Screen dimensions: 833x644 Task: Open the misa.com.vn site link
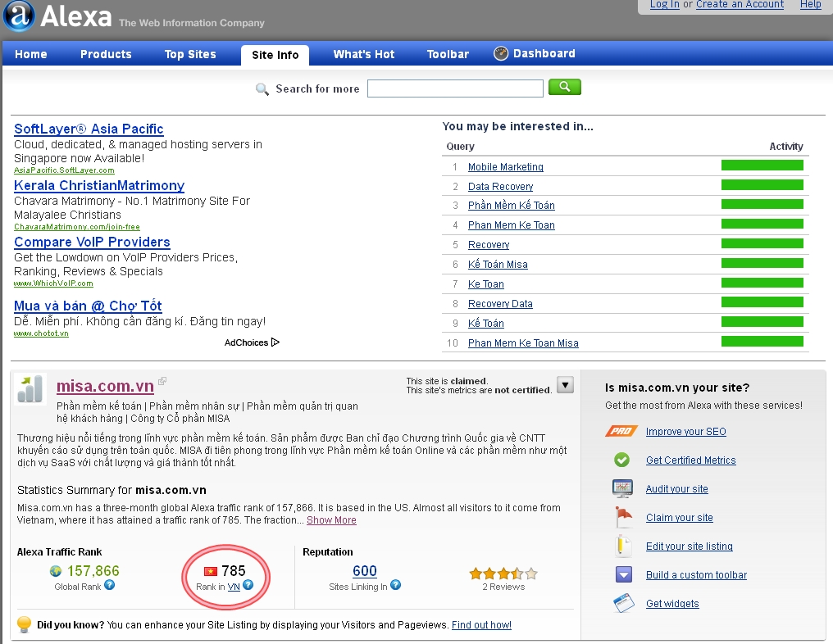click(105, 387)
